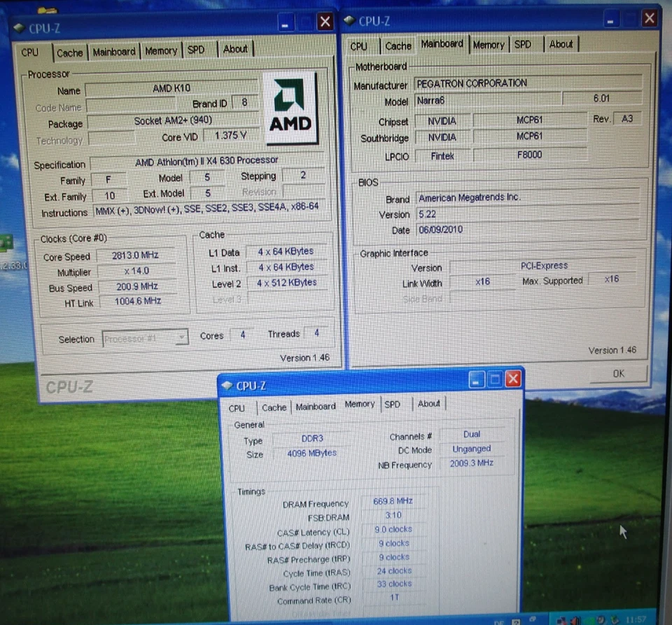The height and width of the screenshot is (625, 672).
Task: Click the Core Speed value 2813.0 MHz
Action: (x=136, y=256)
